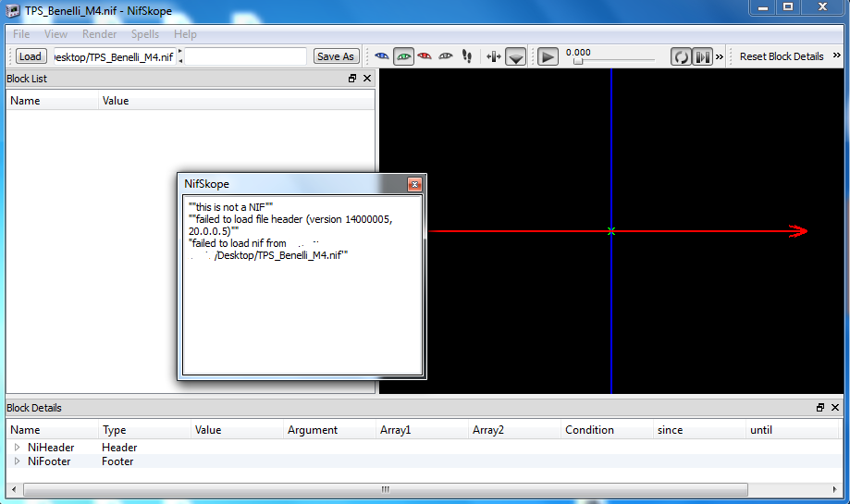Open the Help menu
This screenshot has width=850, height=504.
click(x=185, y=34)
